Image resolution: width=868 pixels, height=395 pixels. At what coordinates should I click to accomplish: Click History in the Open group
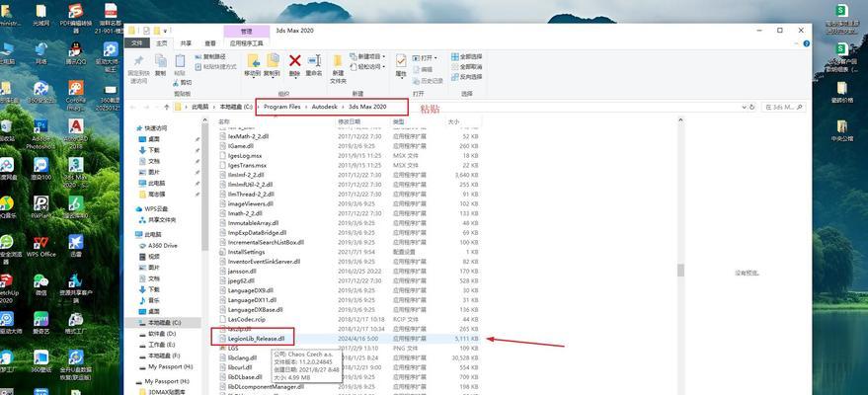click(428, 81)
